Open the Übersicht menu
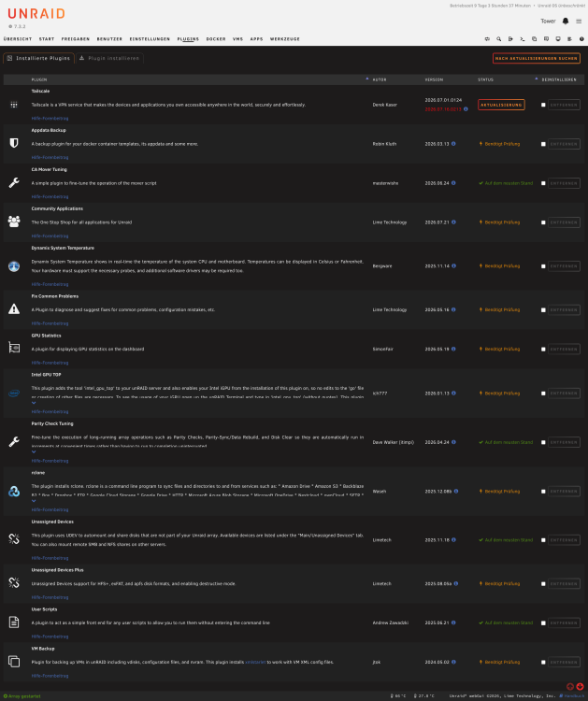The width and height of the screenshot is (588, 701). (x=18, y=39)
